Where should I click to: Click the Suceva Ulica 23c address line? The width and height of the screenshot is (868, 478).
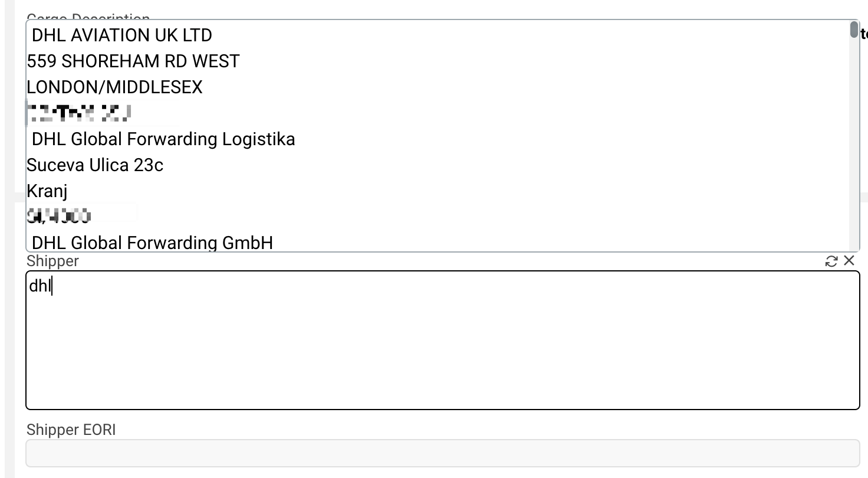[x=95, y=165]
